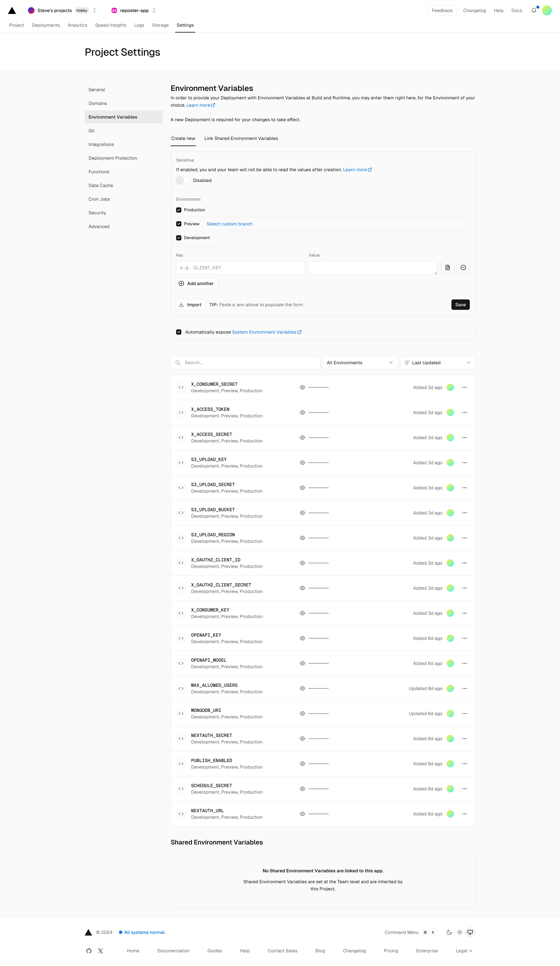The width and height of the screenshot is (560, 966).
Task: Uncheck the Preview environment checkbox
Action: pos(179,224)
